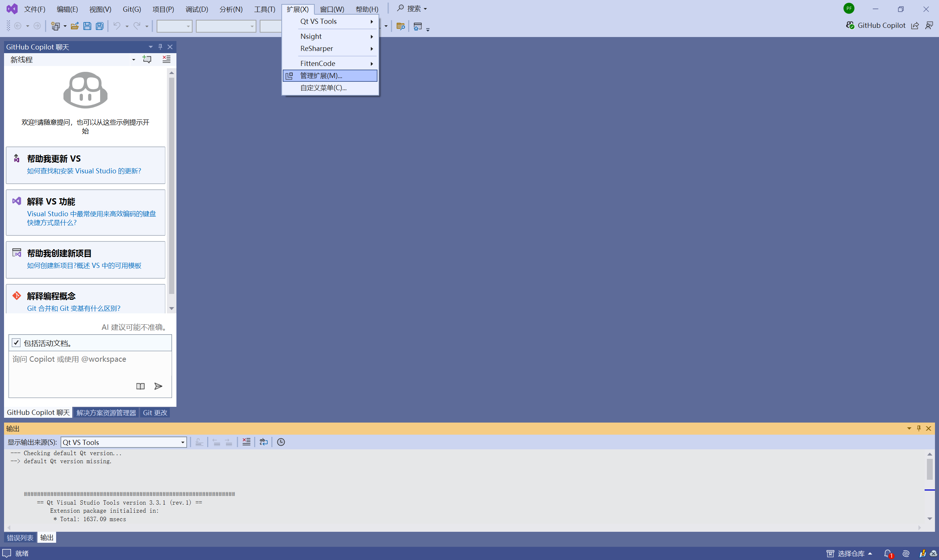Open the Undo history dropdown arrow
Viewport: 939px width, 560px height.
coord(127,26)
